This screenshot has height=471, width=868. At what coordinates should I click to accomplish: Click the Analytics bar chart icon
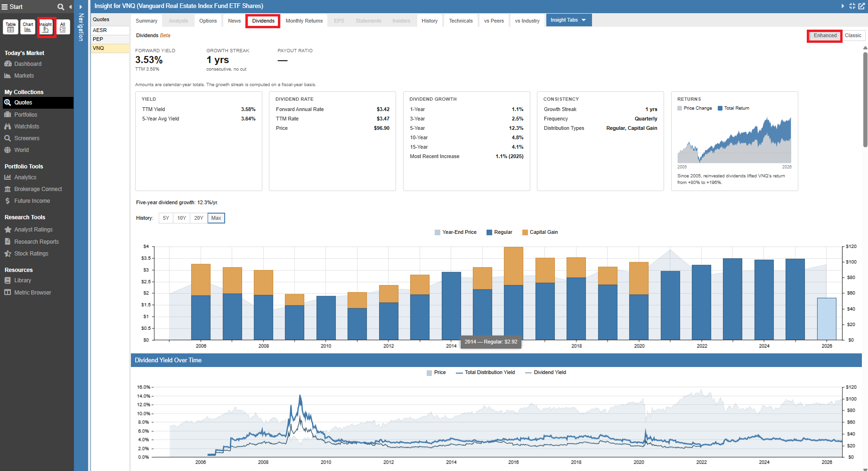pyautogui.click(x=8, y=177)
